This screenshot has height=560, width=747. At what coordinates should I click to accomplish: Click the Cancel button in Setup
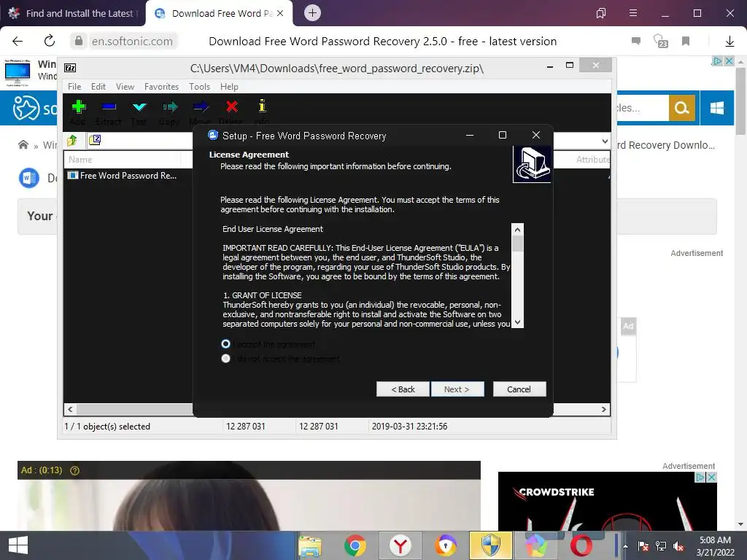(519, 389)
